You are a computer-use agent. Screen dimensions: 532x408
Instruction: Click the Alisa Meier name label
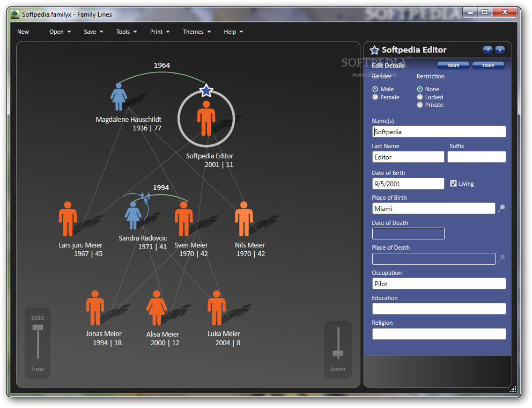point(162,334)
